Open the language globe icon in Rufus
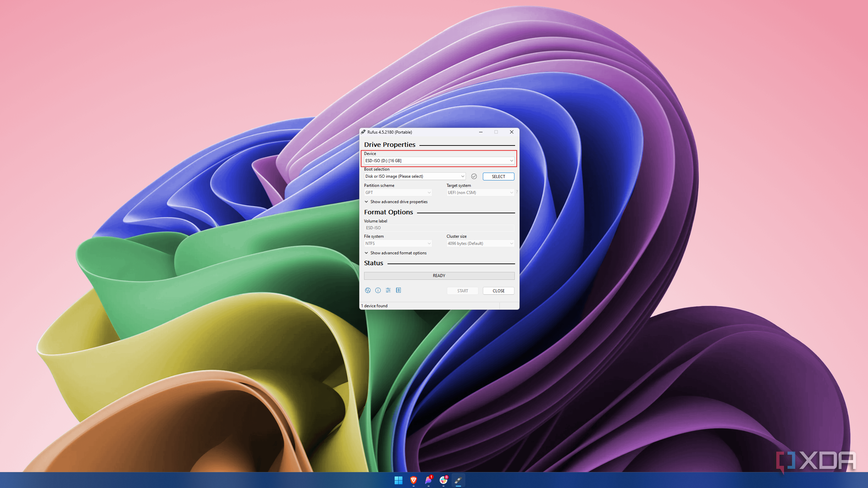868x488 pixels. coord(367,290)
